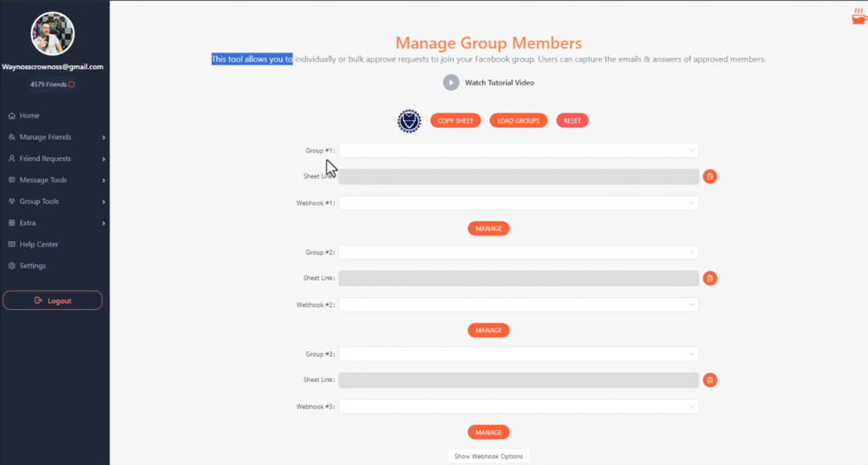Click the Logout button
This screenshot has height=465, width=868.
coord(53,300)
